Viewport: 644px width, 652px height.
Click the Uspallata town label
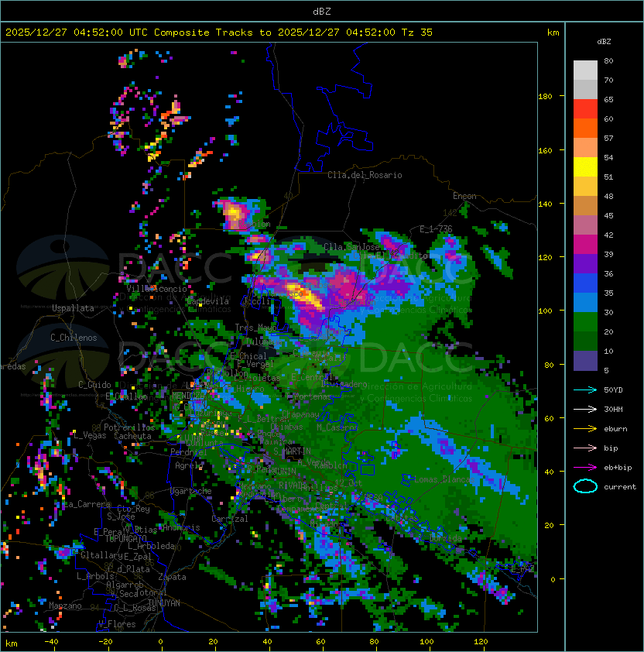(x=73, y=308)
